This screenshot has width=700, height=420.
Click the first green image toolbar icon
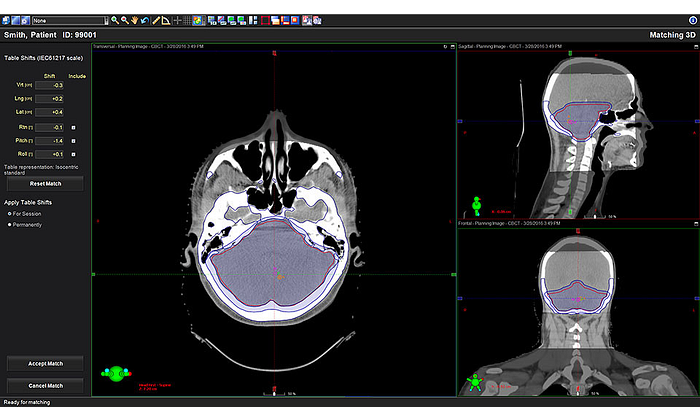[232, 21]
